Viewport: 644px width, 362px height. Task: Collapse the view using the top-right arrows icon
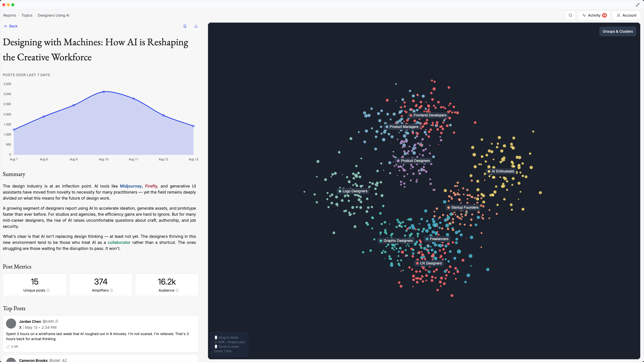tap(637, 5)
